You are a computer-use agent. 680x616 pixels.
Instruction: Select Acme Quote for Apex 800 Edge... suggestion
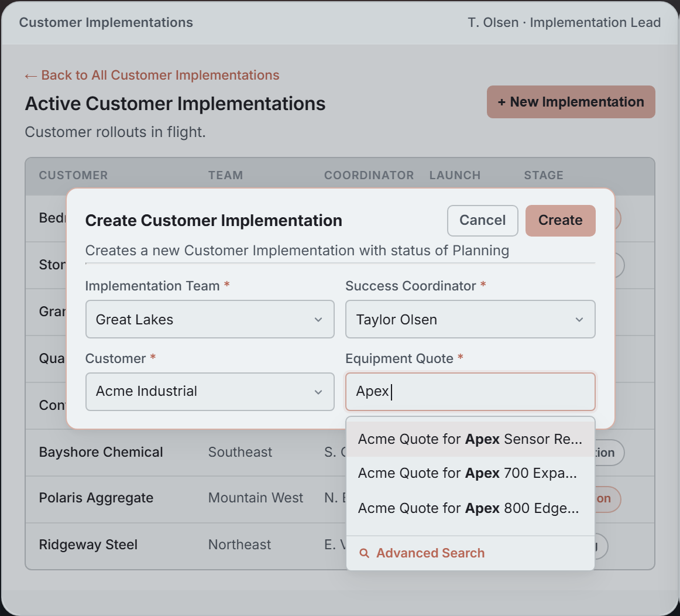pyautogui.click(x=470, y=508)
